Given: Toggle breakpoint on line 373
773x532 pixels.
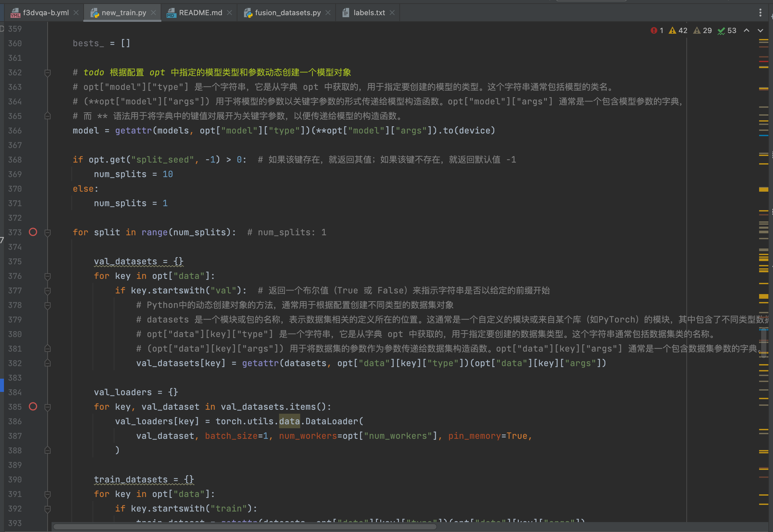Looking at the screenshot, I should tap(33, 232).
